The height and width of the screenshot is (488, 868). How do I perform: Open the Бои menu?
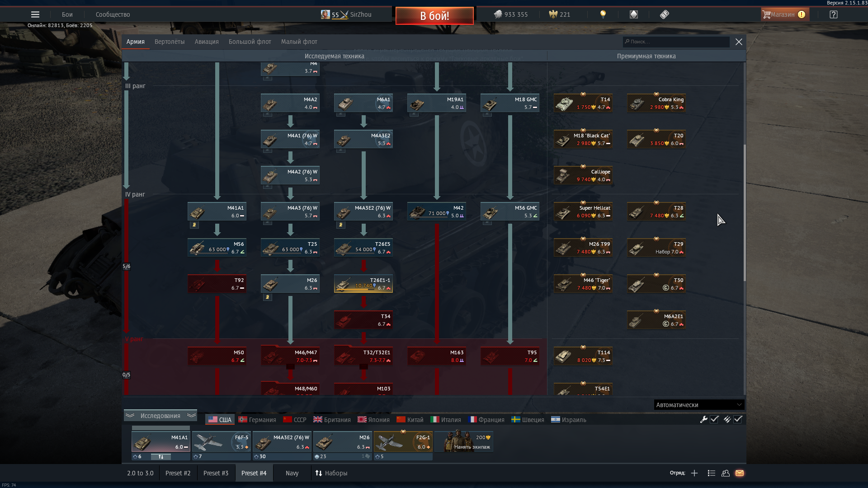coord(67,14)
